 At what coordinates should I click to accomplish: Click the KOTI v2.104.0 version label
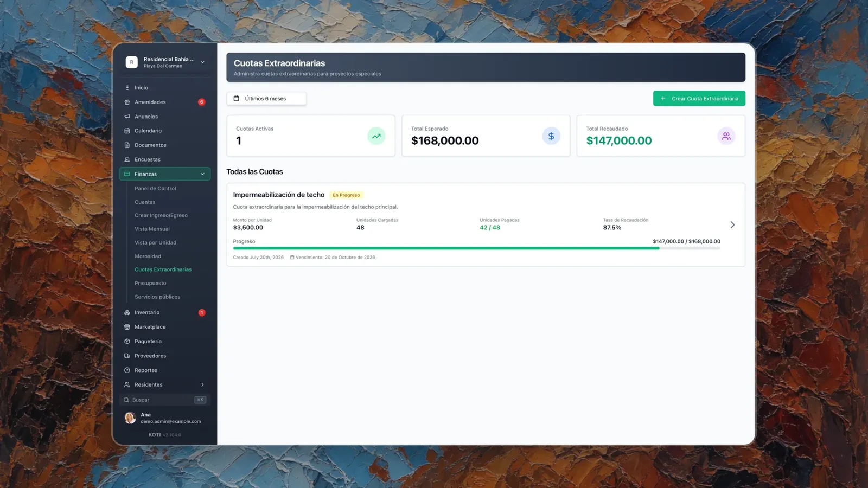(x=165, y=435)
